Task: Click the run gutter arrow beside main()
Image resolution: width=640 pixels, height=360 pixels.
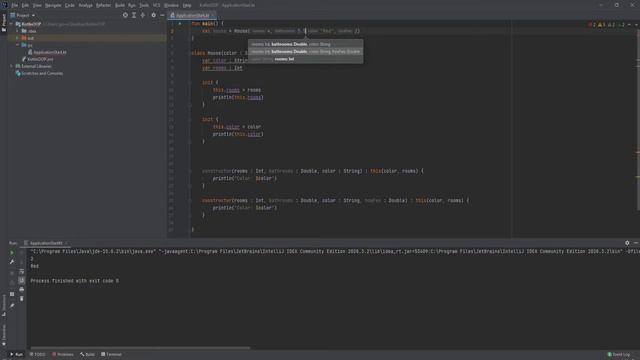Action: [180, 24]
